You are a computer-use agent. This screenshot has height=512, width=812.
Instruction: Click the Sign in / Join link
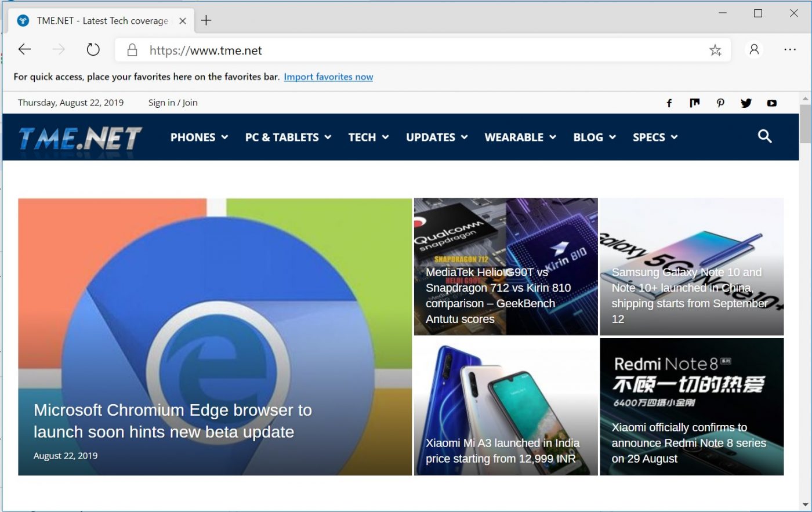(x=173, y=103)
